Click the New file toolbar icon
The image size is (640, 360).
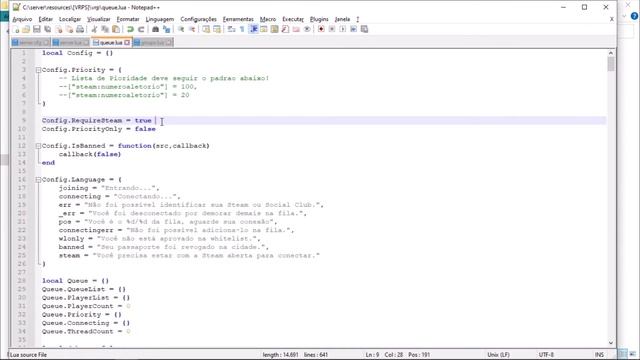pyautogui.click(x=16, y=29)
